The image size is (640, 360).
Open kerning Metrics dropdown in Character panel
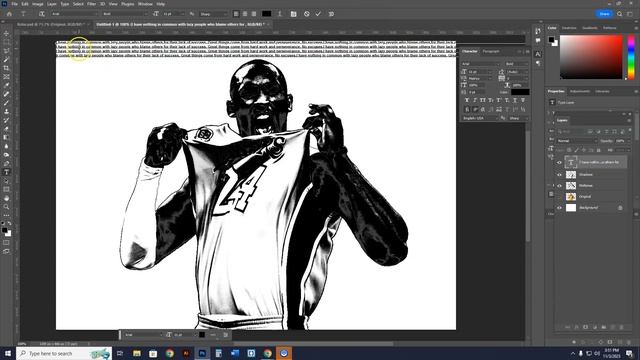[480, 78]
